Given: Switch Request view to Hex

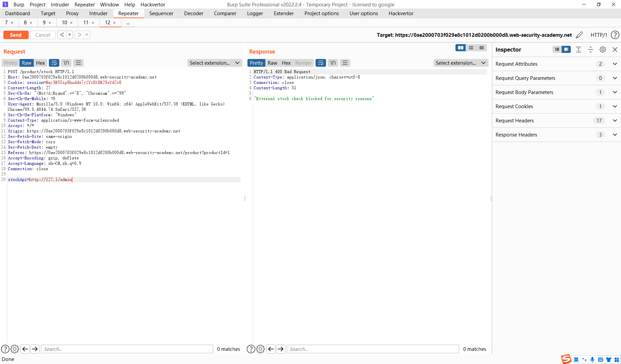Looking at the screenshot, I should pos(40,63).
